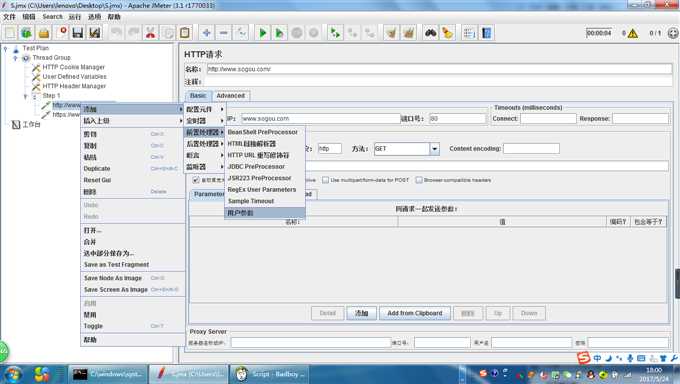This screenshot has width=680, height=384.
Task: Select HTTP Header Manager in the tree
Action: tap(74, 86)
